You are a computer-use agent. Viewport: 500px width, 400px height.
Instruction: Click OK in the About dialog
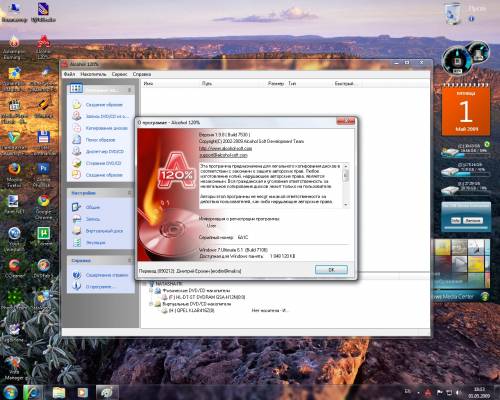(331, 270)
